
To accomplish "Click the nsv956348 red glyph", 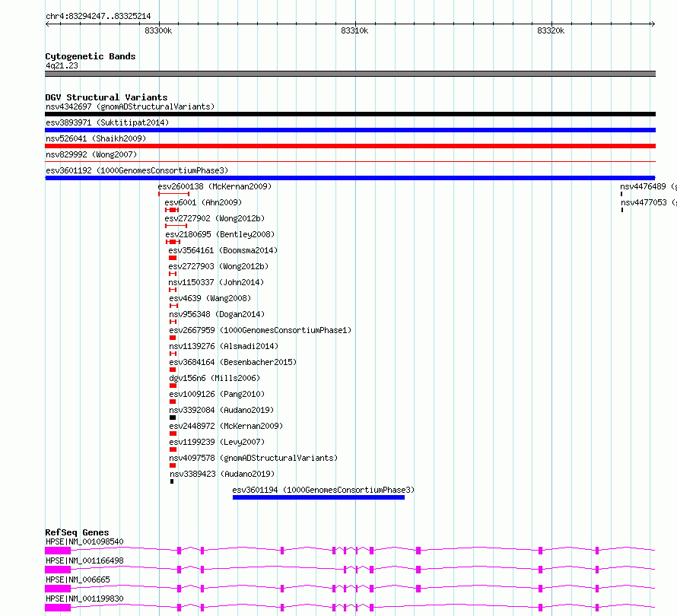I will [173, 322].
